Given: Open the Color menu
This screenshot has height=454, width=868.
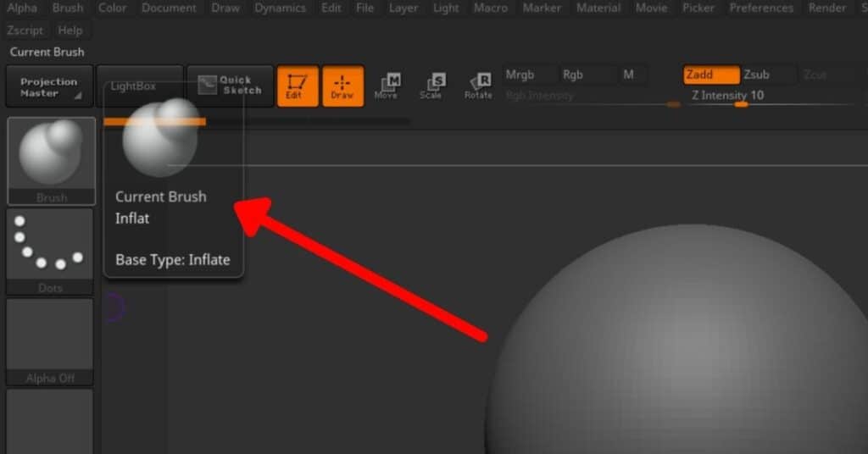Looking at the screenshot, I should tap(113, 8).
